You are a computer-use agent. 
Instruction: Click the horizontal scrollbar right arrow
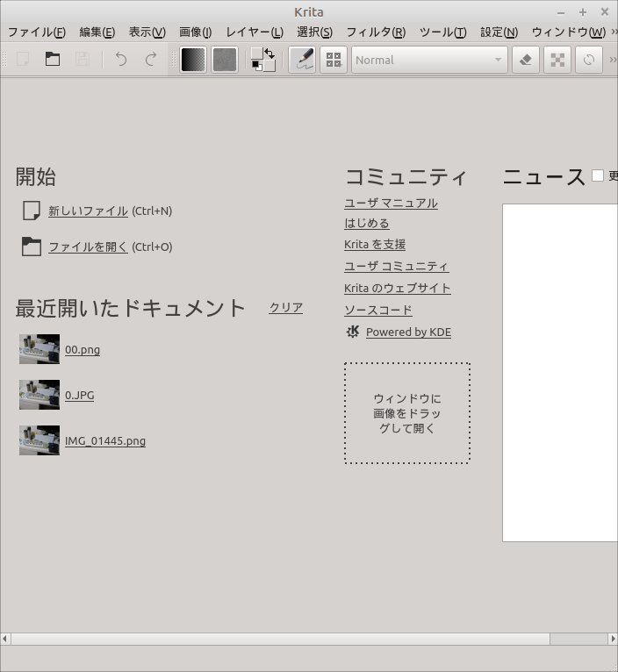(x=614, y=639)
